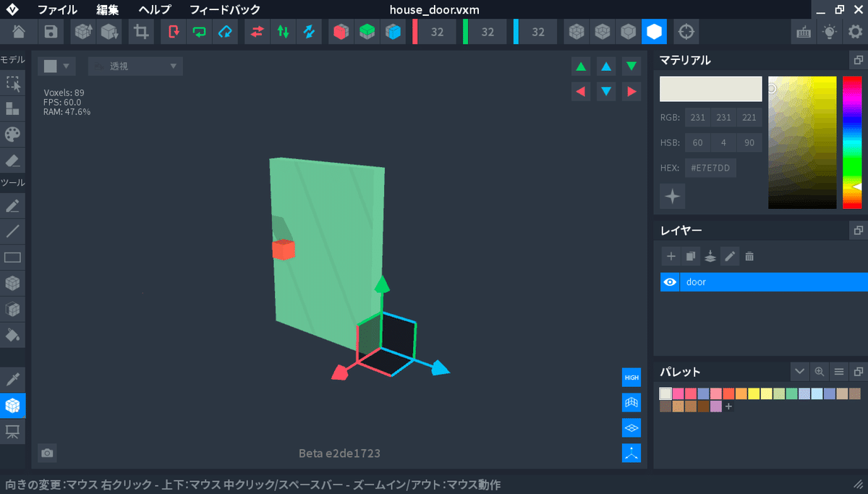Toggle the HIGH quality button
The height and width of the screenshot is (494, 868).
pos(631,378)
